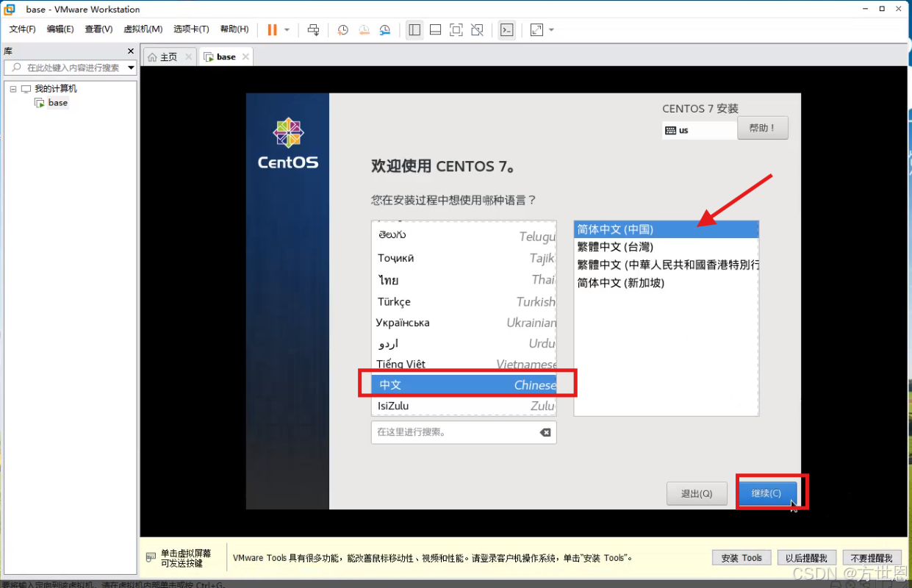Revert the VM to its snapshot icon

(364, 30)
